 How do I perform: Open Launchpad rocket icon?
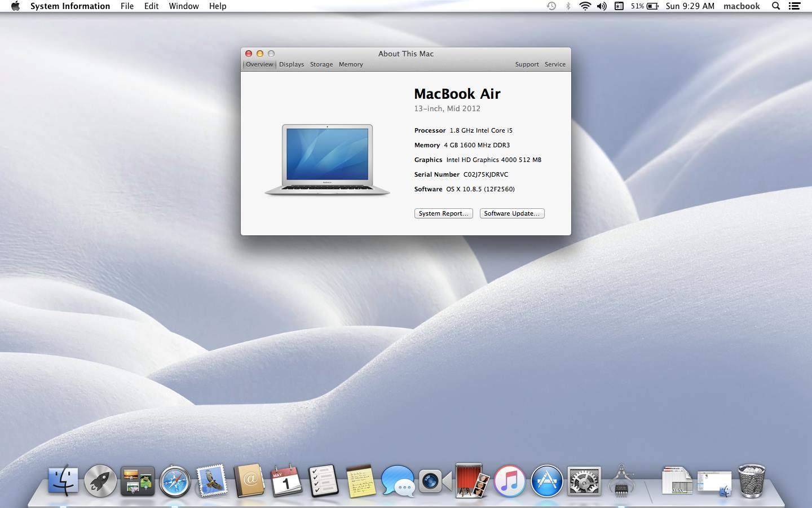pos(100,481)
